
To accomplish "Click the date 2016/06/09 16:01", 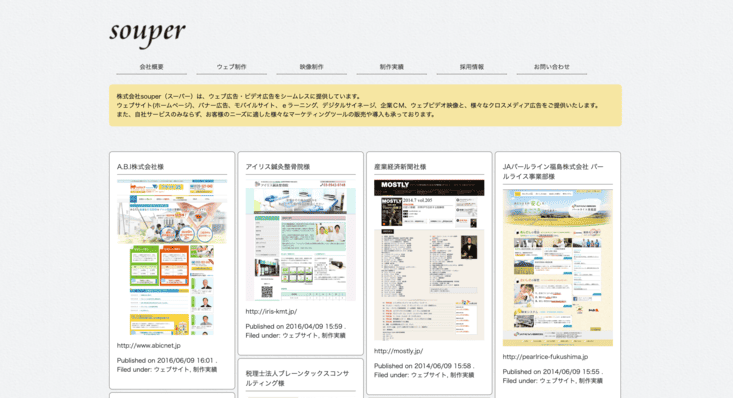I will coord(185,361).
